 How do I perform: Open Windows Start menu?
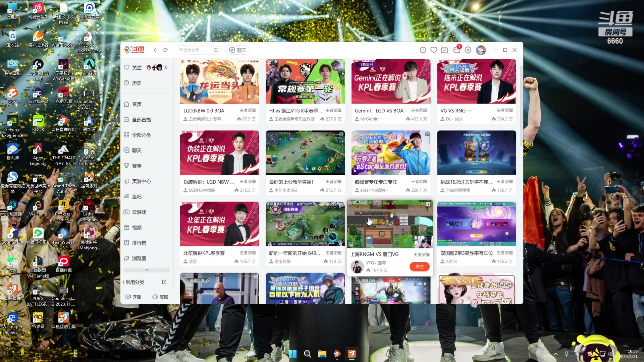[x=293, y=354]
